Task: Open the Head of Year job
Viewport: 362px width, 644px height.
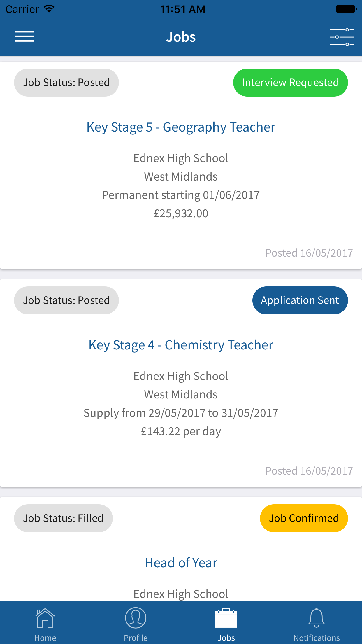Action: [181, 563]
